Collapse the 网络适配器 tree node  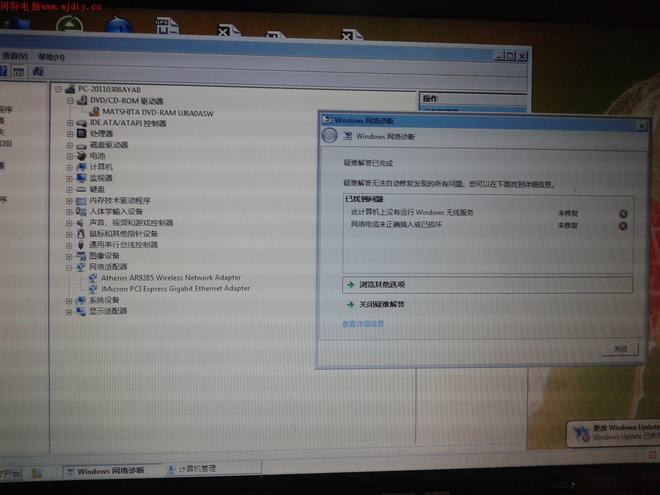pos(69,267)
